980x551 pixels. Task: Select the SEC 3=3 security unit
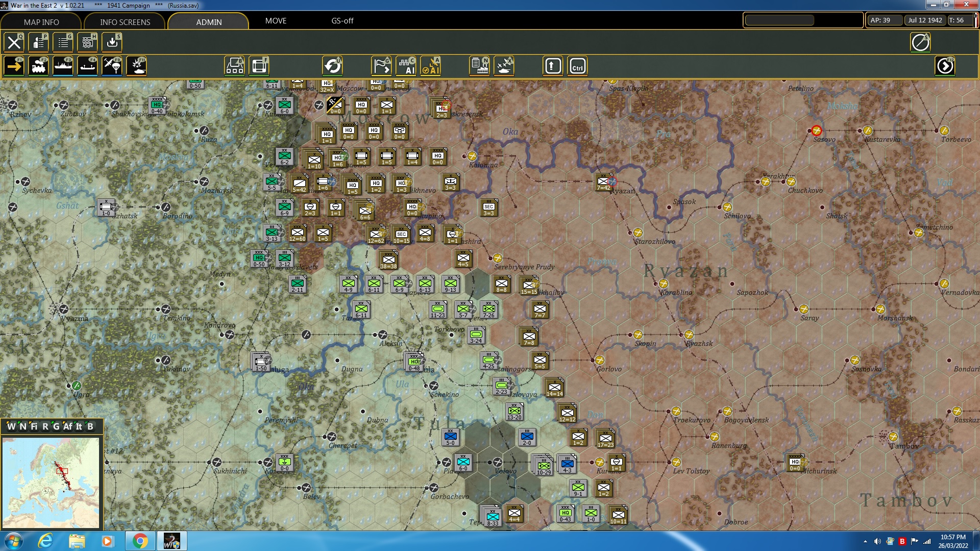tap(488, 208)
